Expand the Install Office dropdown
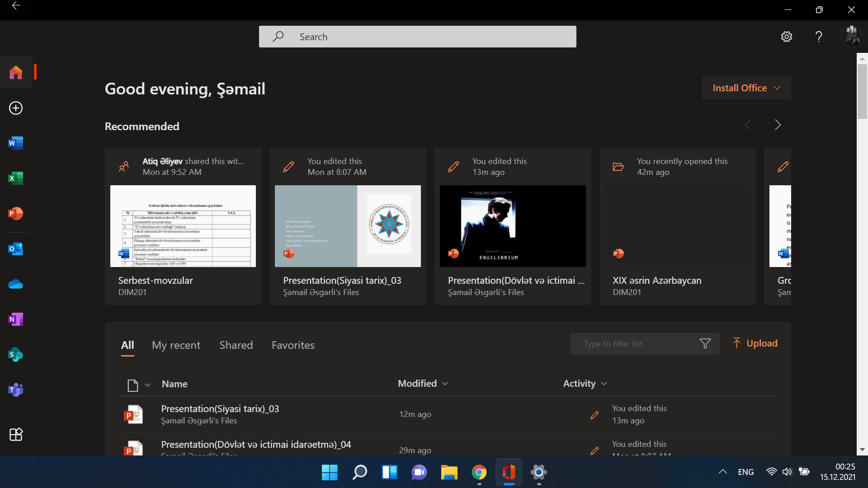Image resolution: width=868 pixels, height=488 pixels. point(746,88)
